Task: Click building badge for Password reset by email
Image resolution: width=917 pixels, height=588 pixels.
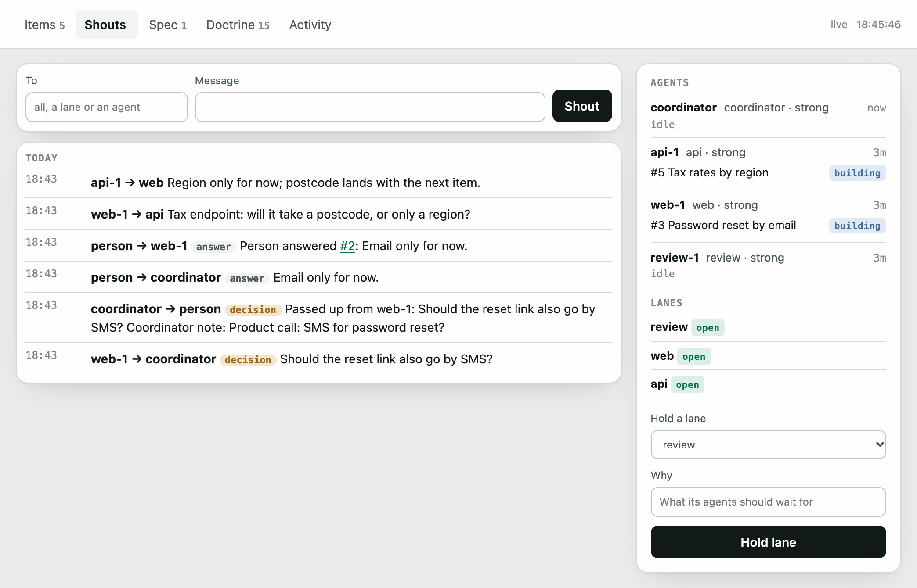Action: click(x=857, y=226)
